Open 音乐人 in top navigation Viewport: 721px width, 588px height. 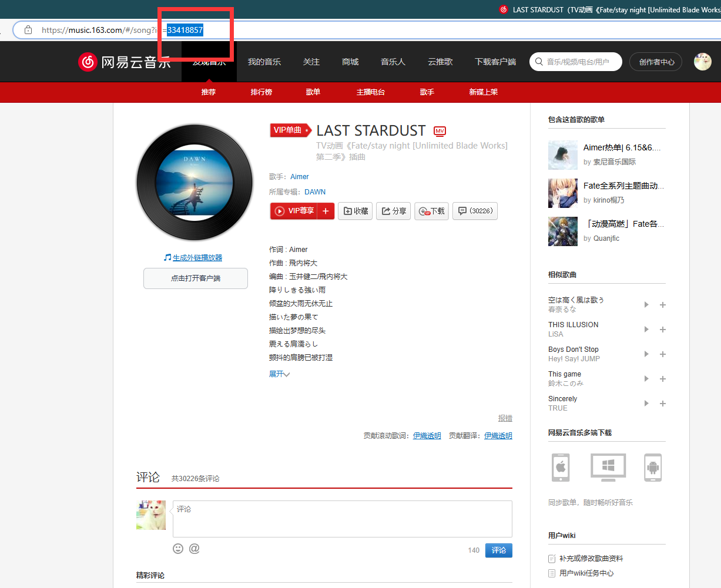(x=393, y=62)
